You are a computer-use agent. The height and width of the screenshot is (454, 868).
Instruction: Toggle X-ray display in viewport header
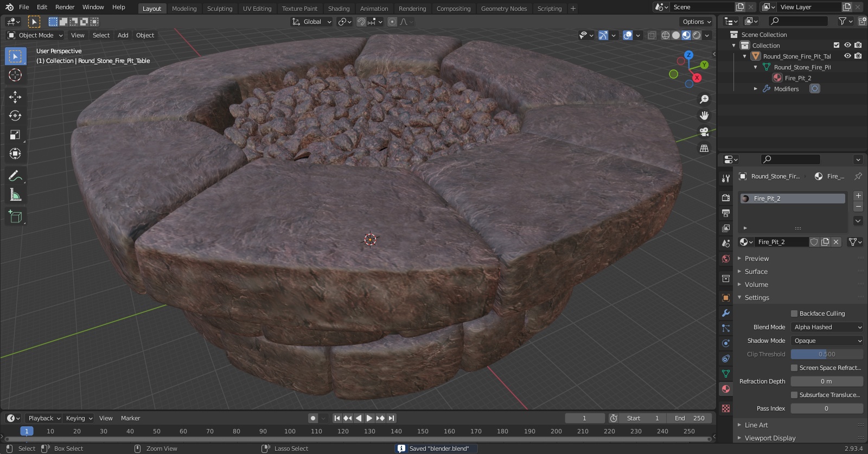point(652,35)
